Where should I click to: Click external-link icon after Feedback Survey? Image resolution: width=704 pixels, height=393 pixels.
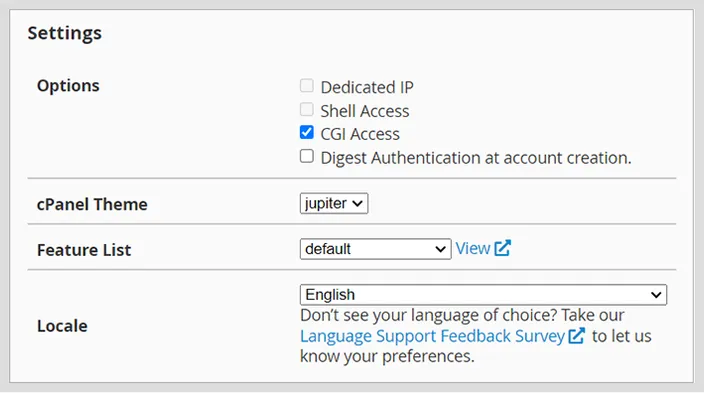coord(576,336)
